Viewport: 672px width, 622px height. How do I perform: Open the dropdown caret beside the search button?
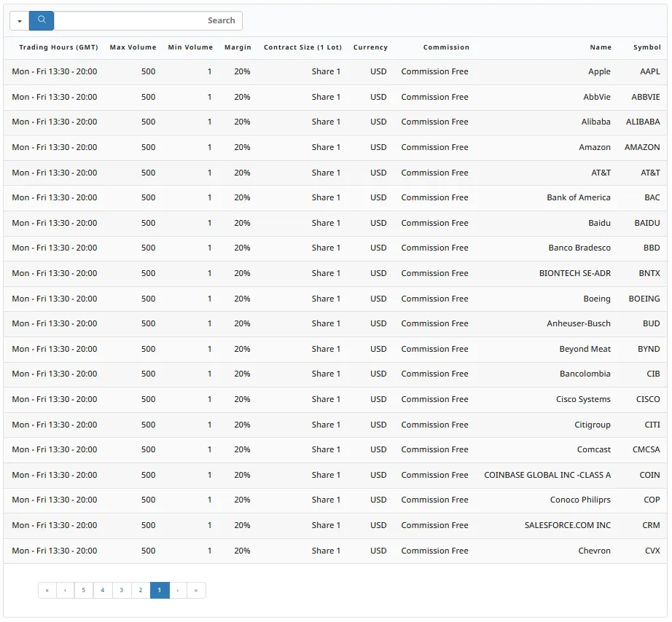19,21
